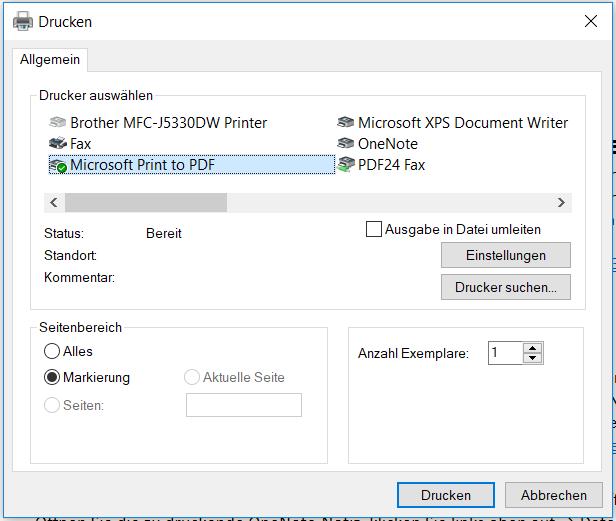Click the Microsoft Print to PDF icon
616x521 pixels.
click(58, 165)
